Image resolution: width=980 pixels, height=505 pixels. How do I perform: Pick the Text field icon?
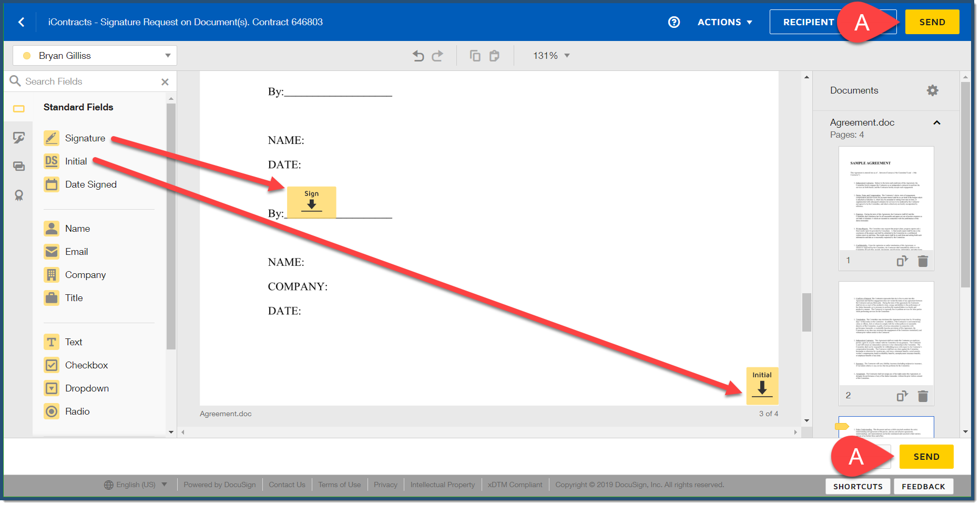(x=52, y=342)
